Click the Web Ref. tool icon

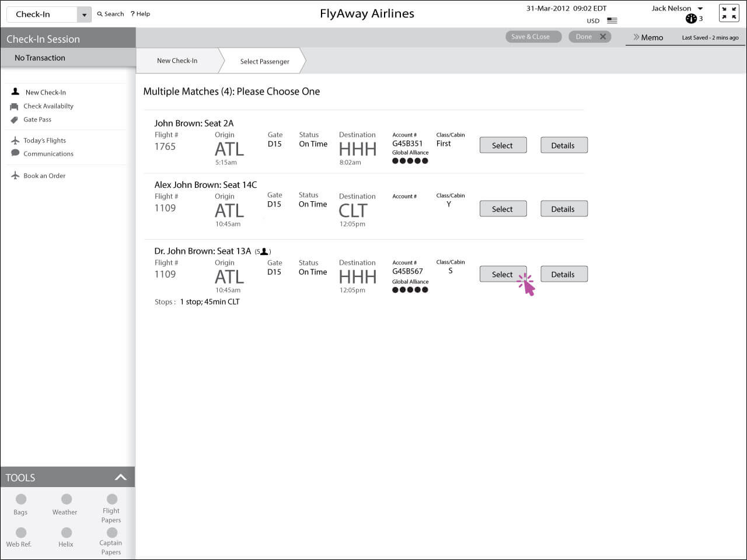pos(21,533)
